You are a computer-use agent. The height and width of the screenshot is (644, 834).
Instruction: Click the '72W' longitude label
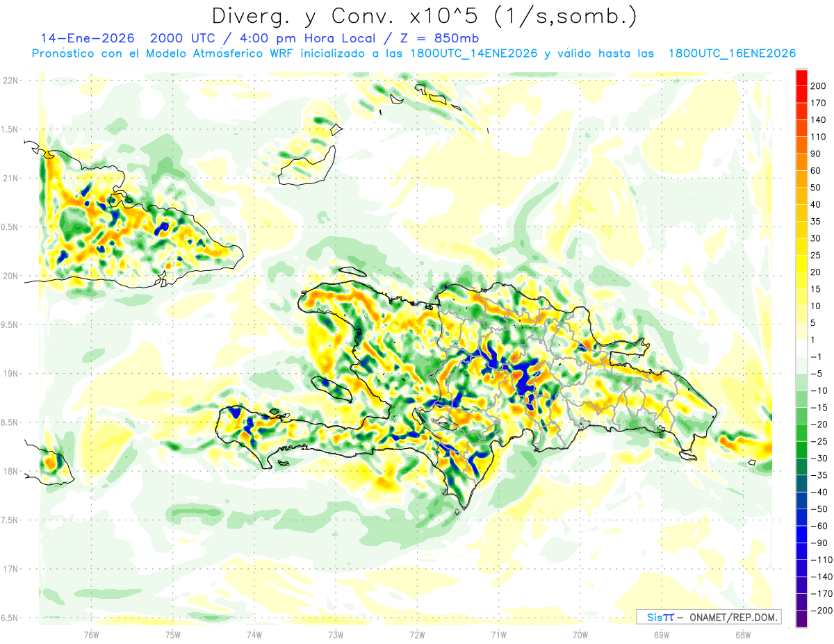[417, 634]
